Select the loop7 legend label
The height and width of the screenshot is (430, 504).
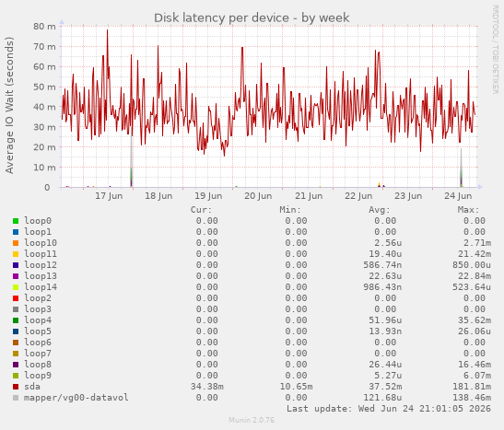click(38, 354)
